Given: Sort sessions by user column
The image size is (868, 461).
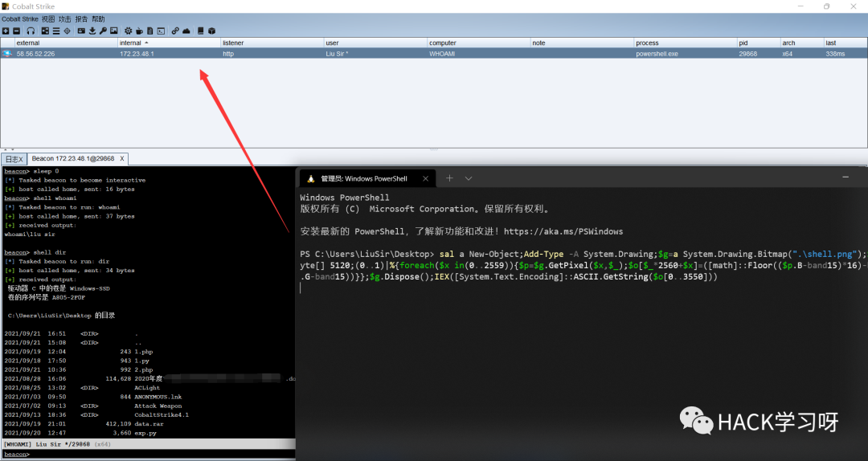Looking at the screenshot, I should [375, 43].
